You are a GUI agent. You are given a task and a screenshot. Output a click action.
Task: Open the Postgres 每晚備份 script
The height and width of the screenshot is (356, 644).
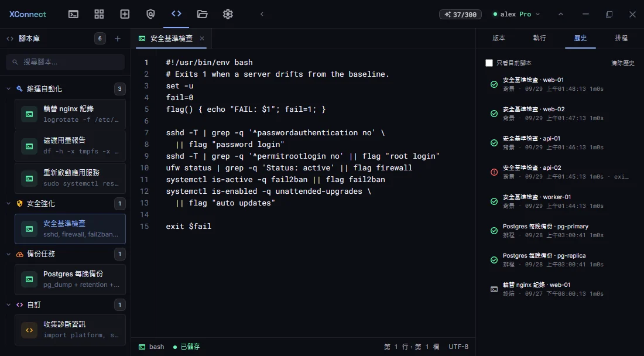70,279
